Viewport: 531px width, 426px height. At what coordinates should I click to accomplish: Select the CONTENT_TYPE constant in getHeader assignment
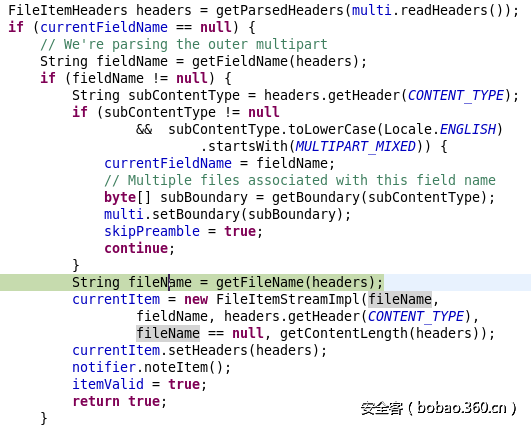coord(456,95)
